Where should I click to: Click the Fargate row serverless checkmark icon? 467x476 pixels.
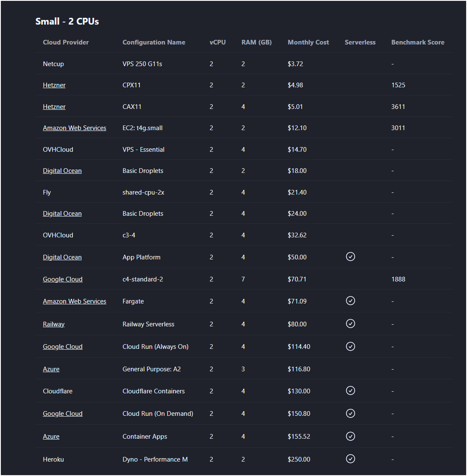(x=350, y=301)
